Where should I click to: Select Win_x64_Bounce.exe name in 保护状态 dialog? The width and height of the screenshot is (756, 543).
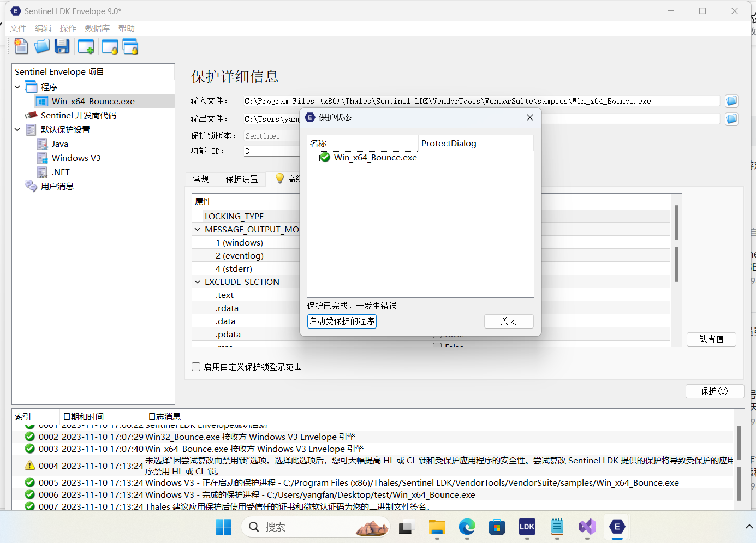tap(376, 158)
